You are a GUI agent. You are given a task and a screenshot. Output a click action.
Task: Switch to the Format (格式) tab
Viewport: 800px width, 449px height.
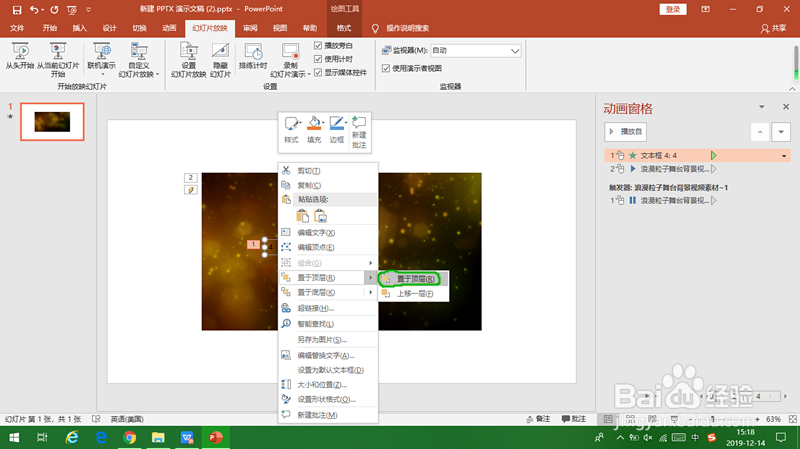tap(344, 28)
